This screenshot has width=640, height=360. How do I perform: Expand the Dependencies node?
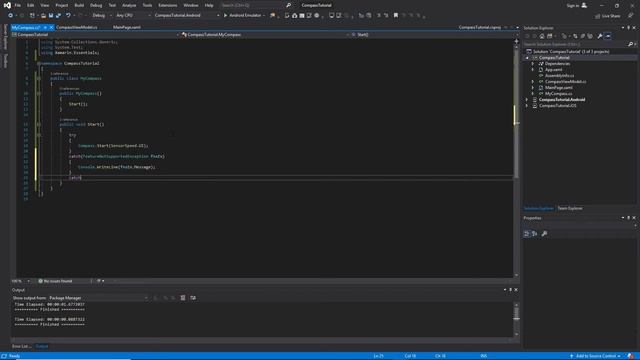[533, 64]
